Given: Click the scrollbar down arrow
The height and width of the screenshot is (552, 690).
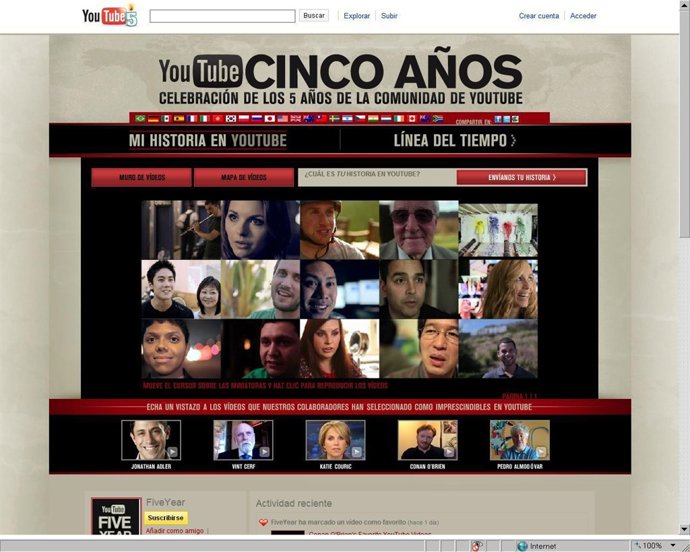Looking at the screenshot, I should [684, 529].
